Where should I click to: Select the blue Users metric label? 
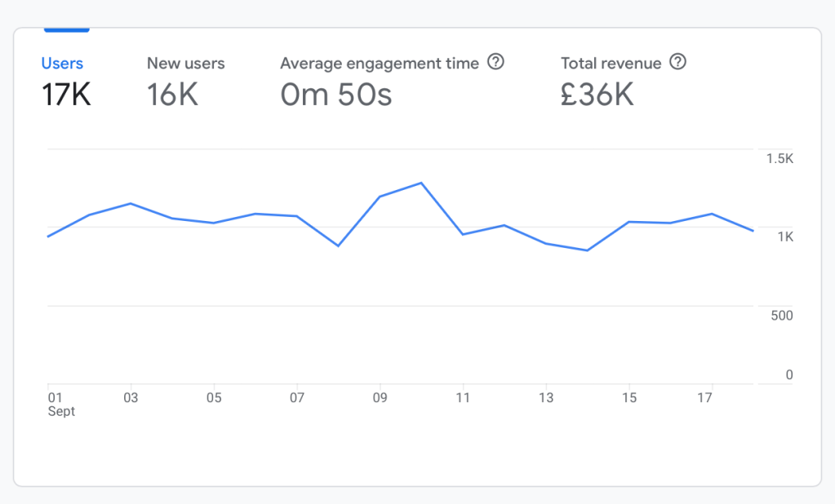[62, 63]
